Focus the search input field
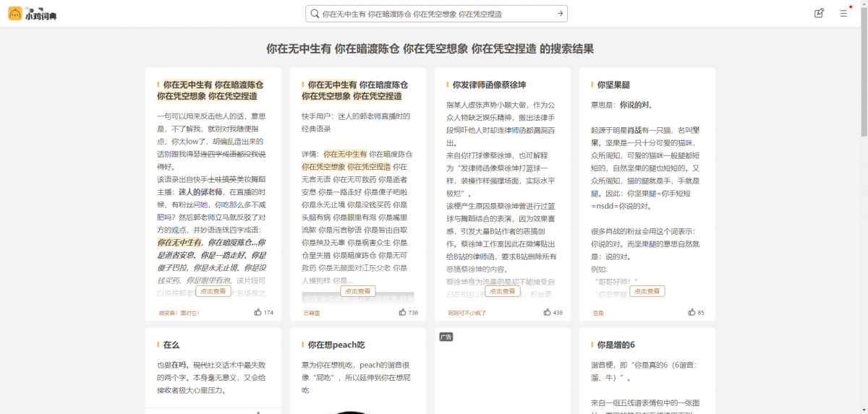 click(436, 14)
